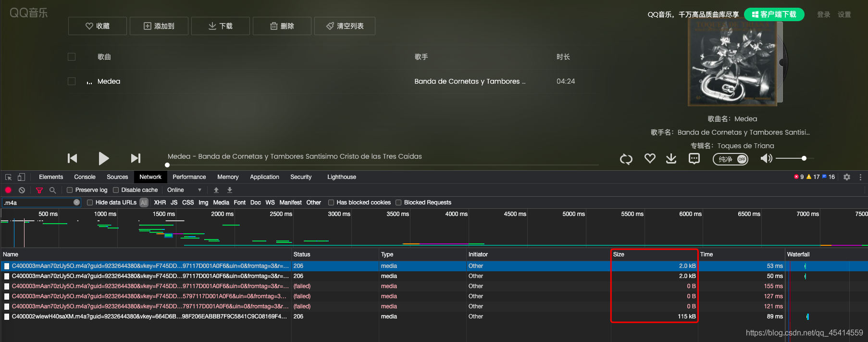Open the QQ音乐 logo
The image size is (868, 342).
pos(29,13)
